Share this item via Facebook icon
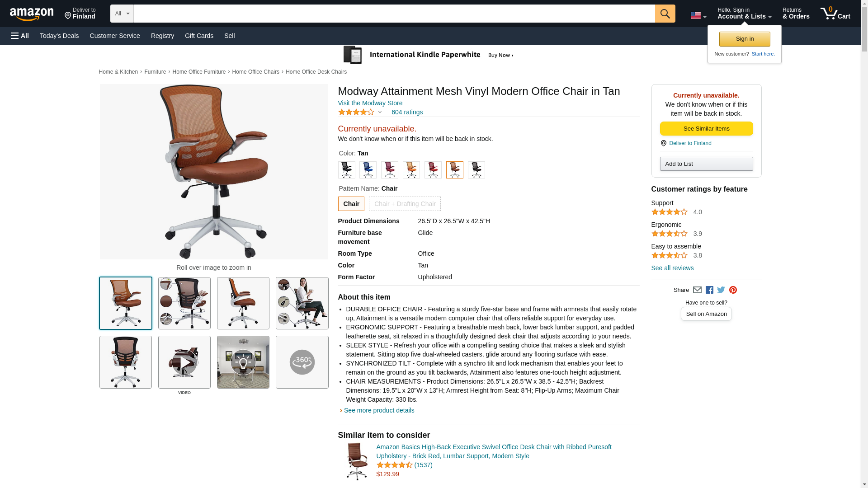Screen dimensions: 868x488 point(709,290)
